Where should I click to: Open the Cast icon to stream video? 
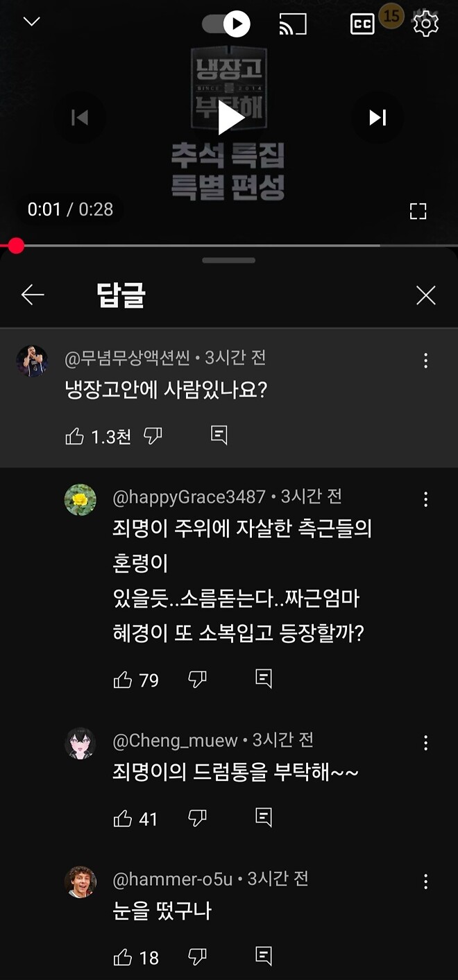pyautogui.click(x=291, y=23)
